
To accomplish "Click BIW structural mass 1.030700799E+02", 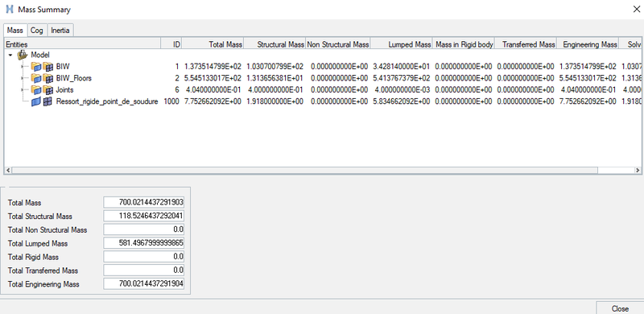I will tap(275, 67).
